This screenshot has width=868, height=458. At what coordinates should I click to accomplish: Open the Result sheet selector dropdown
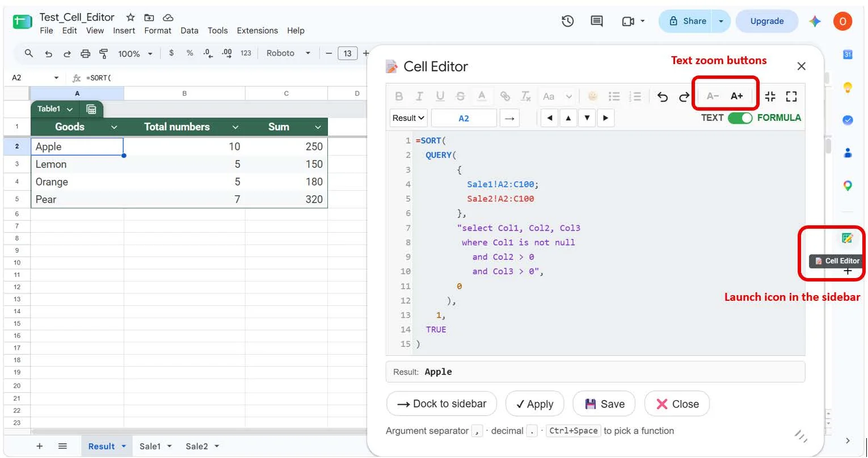coord(408,118)
